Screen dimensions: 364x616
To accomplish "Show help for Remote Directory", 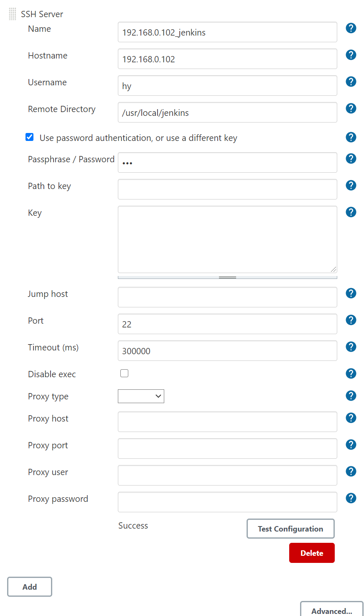I will pos(351,109).
